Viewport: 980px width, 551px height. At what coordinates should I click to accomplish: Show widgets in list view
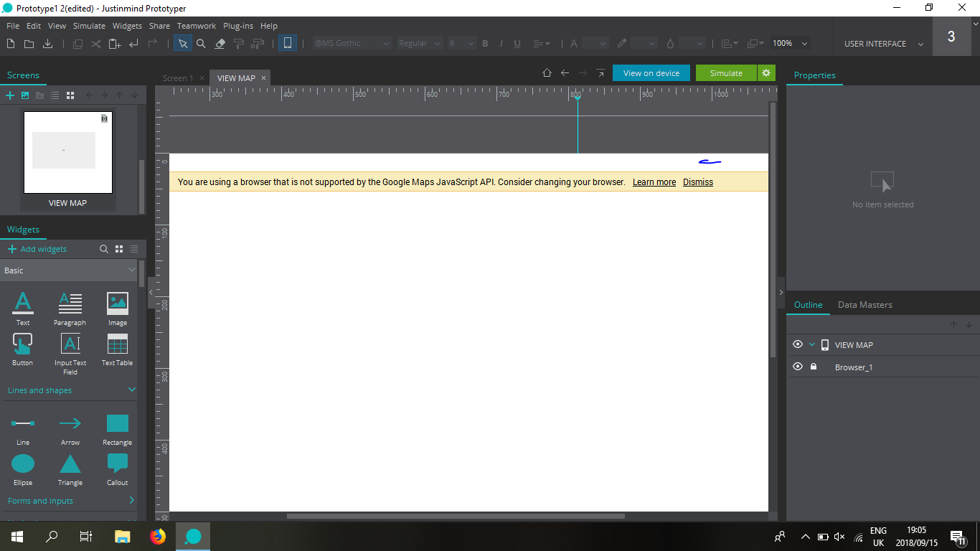tap(133, 249)
